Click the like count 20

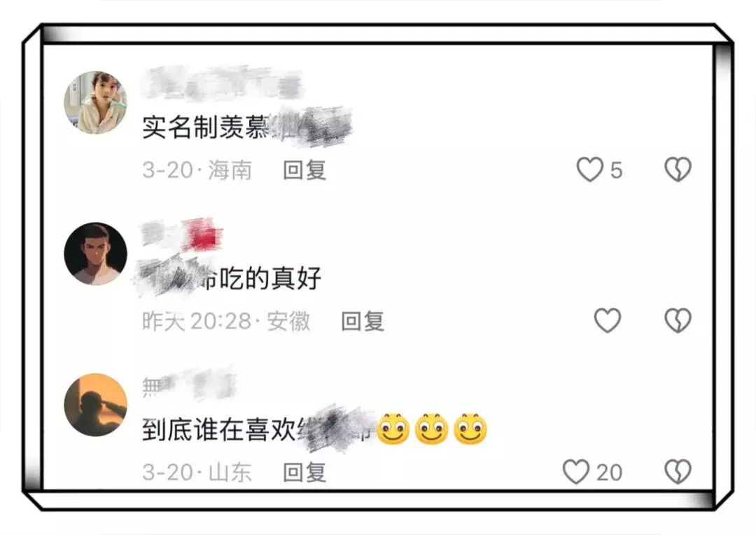point(609,472)
